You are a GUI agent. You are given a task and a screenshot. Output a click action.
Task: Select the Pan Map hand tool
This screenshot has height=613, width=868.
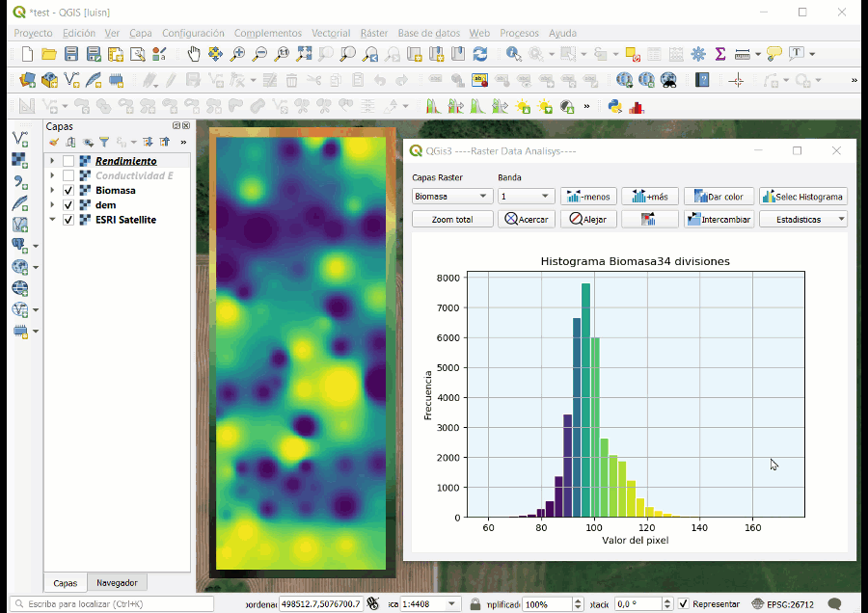tap(193, 54)
